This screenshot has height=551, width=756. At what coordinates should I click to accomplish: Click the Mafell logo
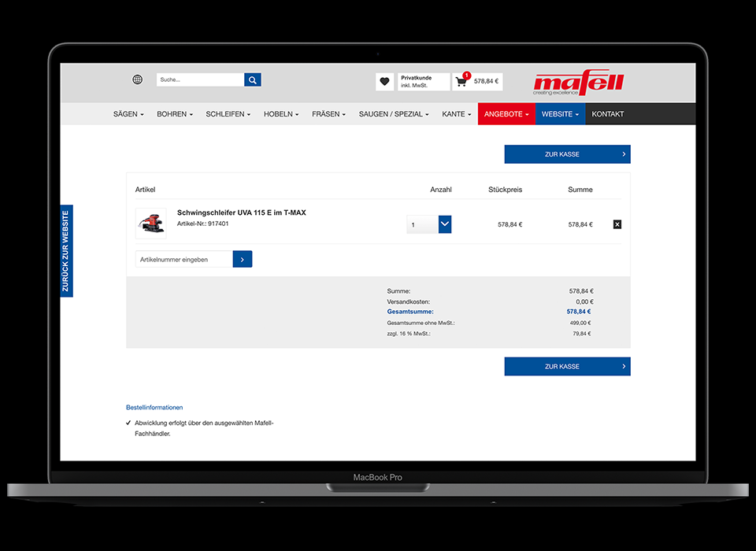coord(579,83)
